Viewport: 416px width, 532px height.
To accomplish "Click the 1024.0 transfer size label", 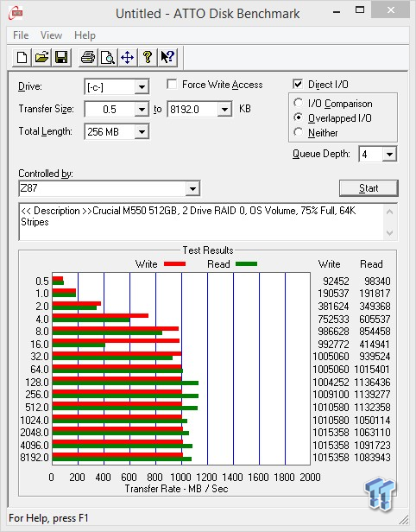I will [35, 420].
